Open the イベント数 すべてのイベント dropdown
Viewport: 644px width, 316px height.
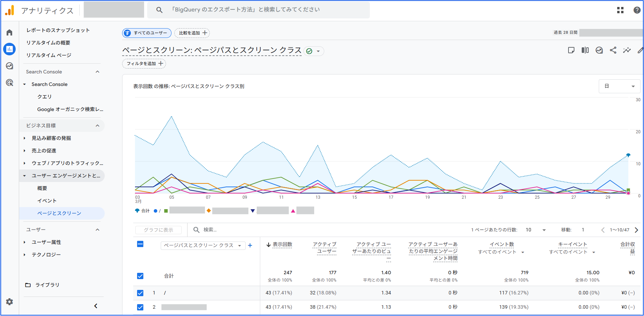pos(501,252)
